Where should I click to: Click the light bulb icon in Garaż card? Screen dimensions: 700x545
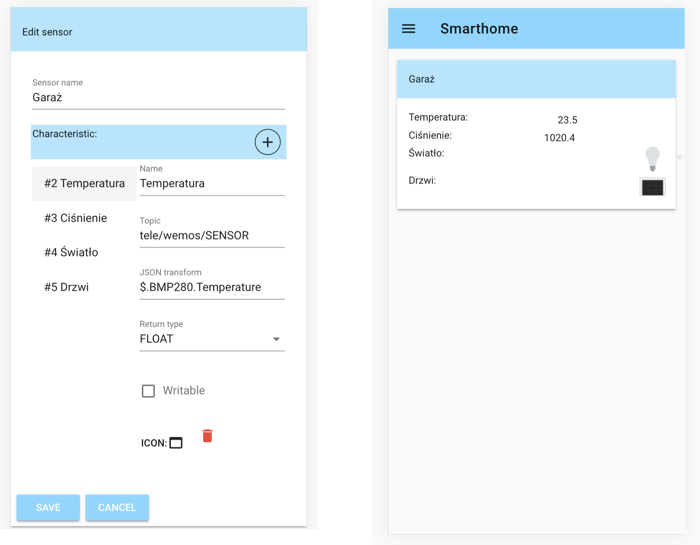(652, 158)
